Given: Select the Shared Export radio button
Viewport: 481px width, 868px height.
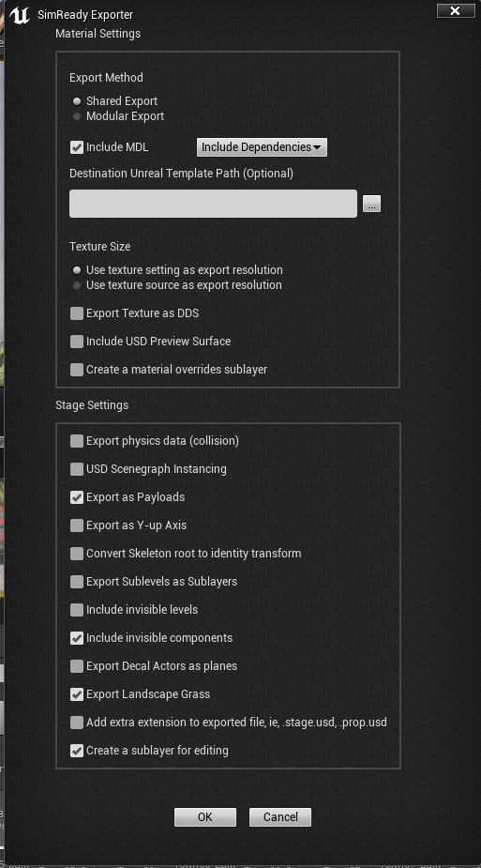Looking at the screenshot, I should [77, 101].
